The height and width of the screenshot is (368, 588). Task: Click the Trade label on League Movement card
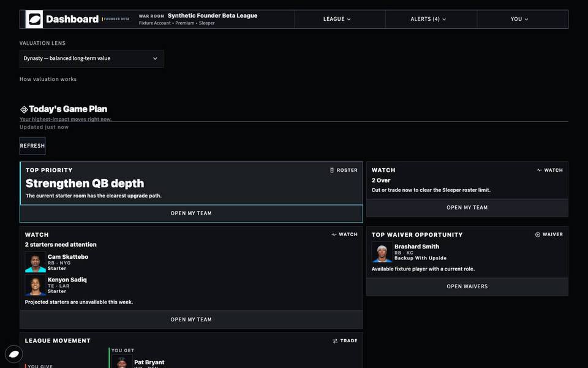click(349, 340)
